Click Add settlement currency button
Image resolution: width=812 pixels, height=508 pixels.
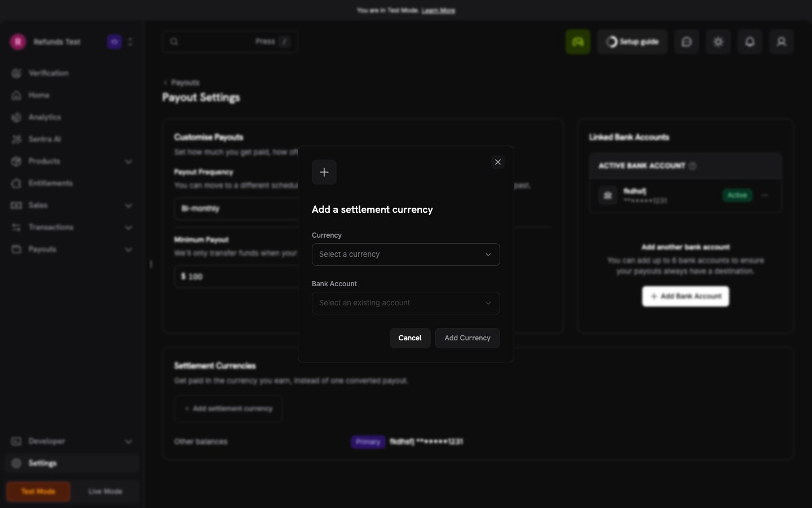[x=228, y=409]
